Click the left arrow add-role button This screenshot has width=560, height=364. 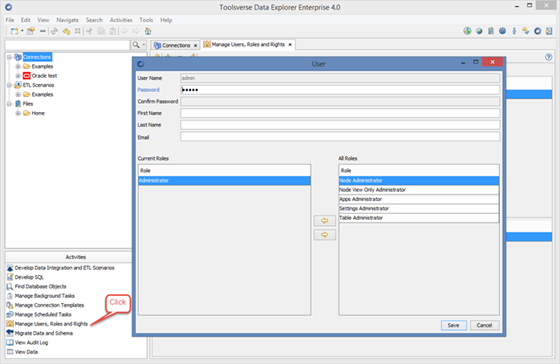coord(325,221)
